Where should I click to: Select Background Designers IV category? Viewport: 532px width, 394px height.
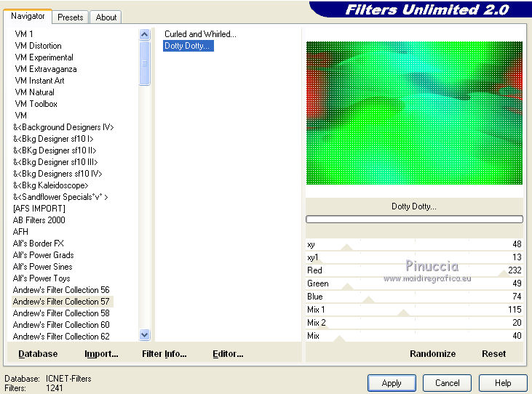pos(63,127)
